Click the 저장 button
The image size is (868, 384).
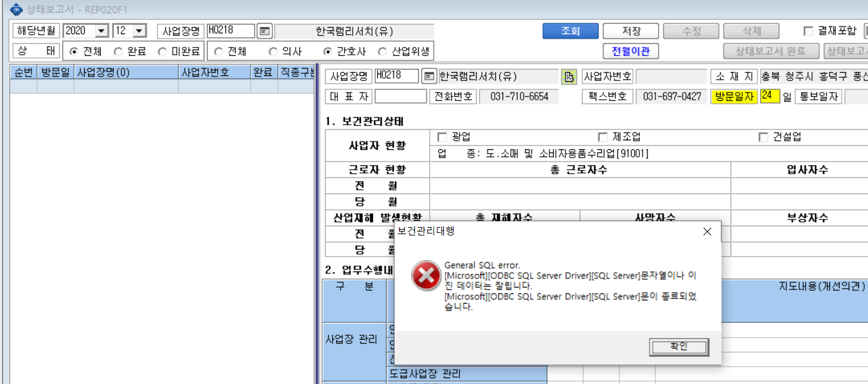coord(631,31)
